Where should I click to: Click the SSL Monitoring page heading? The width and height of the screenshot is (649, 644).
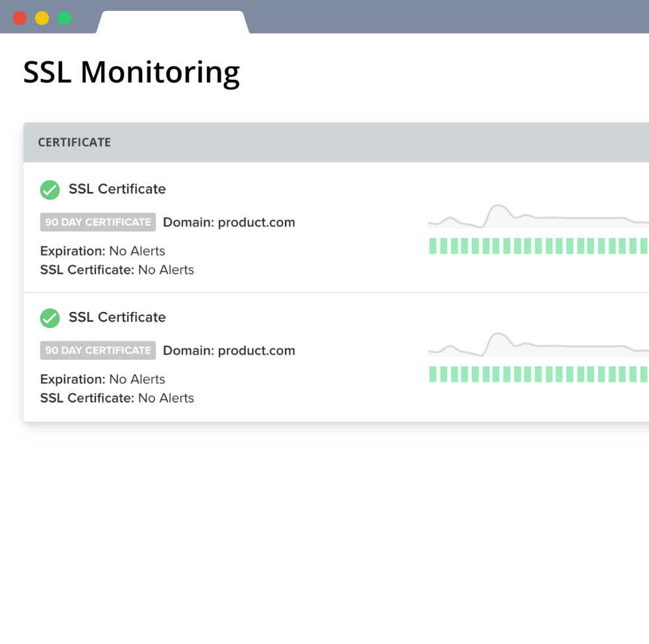tap(131, 72)
